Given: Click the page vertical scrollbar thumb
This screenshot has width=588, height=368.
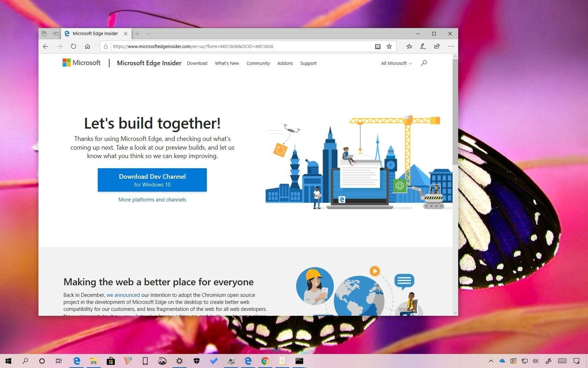Looking at the screenshot, I should tap(455, 111).
